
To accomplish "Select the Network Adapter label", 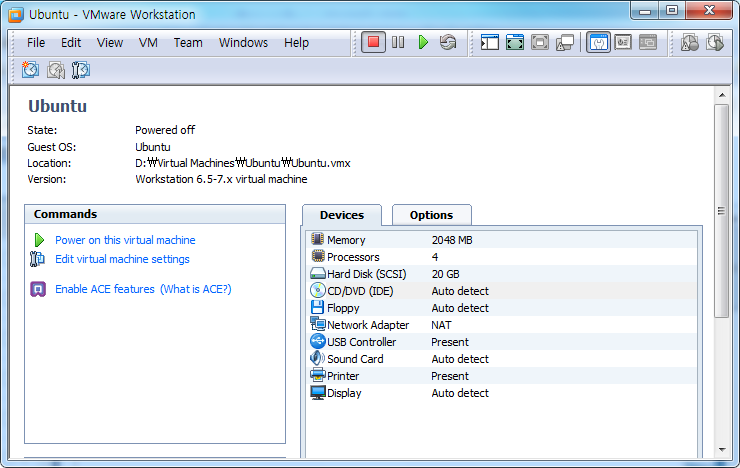I will 368,325.
